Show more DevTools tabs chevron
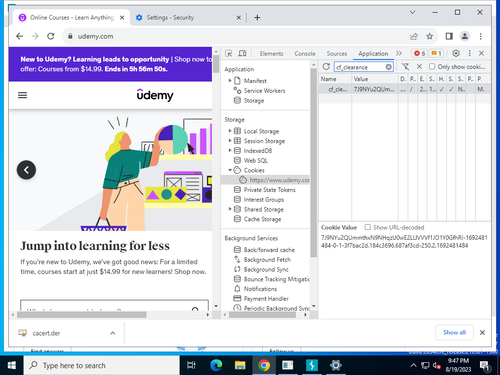Viewport: 500px width, 375px height. point(399,53)
